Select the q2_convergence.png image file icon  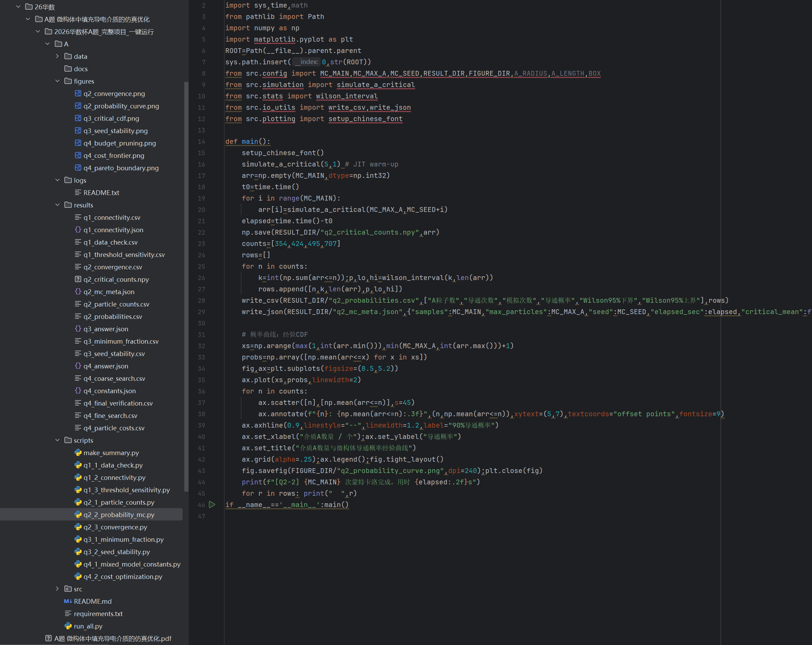coord(78,94)
